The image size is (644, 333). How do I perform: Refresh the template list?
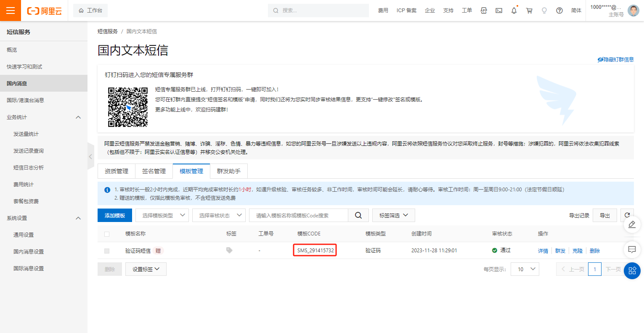pyautogui.click(x=627, y=215)
